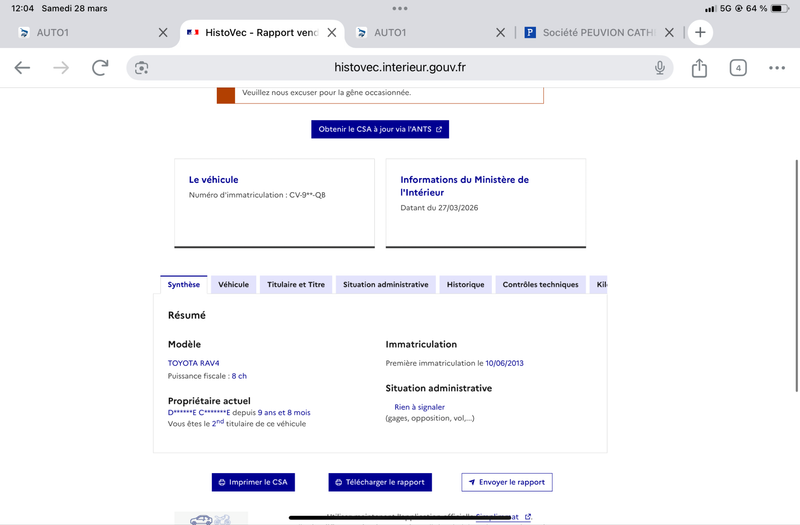Reload the page with the refresh icon
800x525 pixels.
[x=100, y=67]
